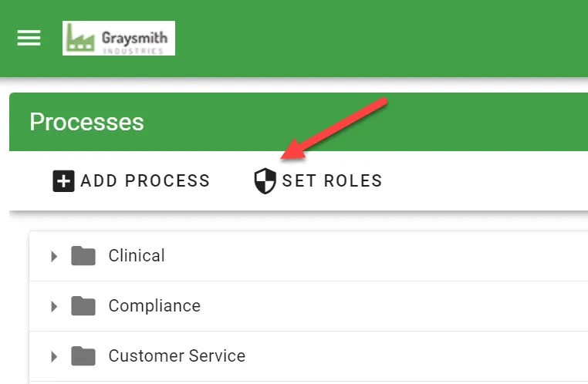The image size is (588, 384).
Task: Expand the Customer Service folder arrow
Action: tap(53, 356)
